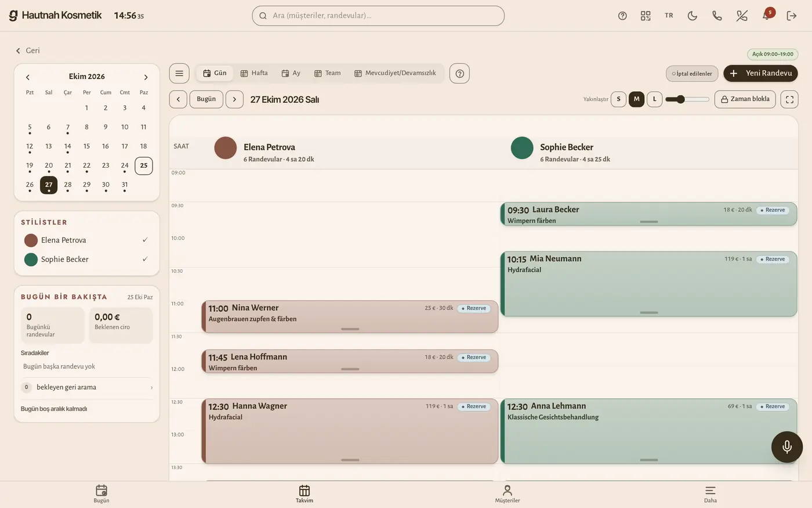Go back with Geri chevron
Image resolution: width=812 pixels, height=508 pixels.
tap(27, 51)
